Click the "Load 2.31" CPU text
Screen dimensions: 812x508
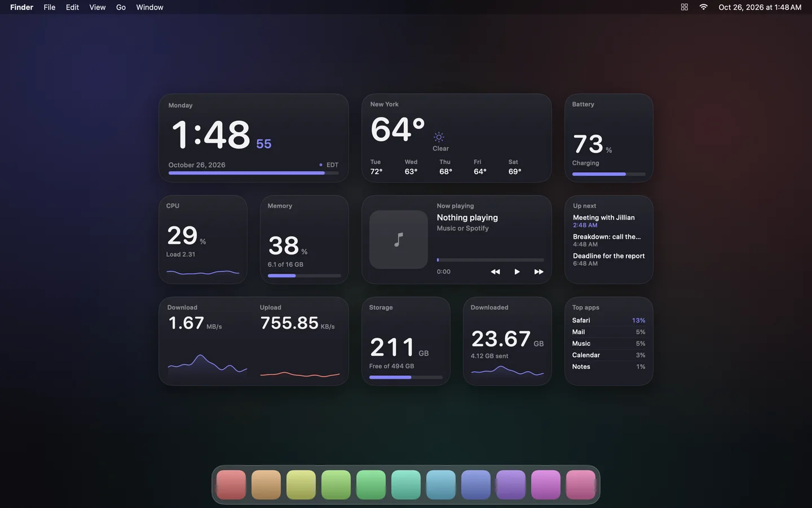[x=180, y=255]
